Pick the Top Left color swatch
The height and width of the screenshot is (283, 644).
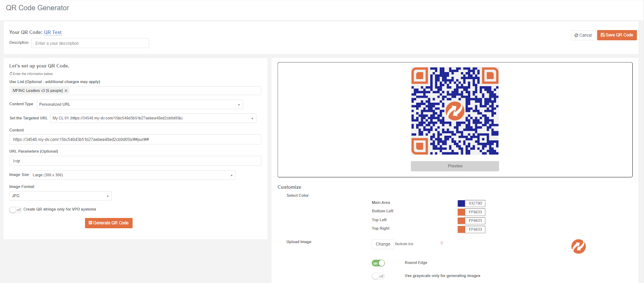tap(461, 221)
